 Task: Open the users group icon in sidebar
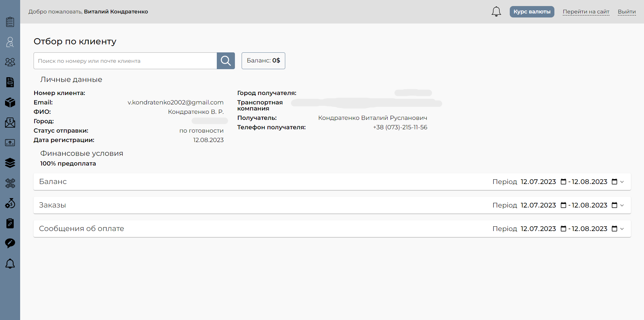coord(10,62)
